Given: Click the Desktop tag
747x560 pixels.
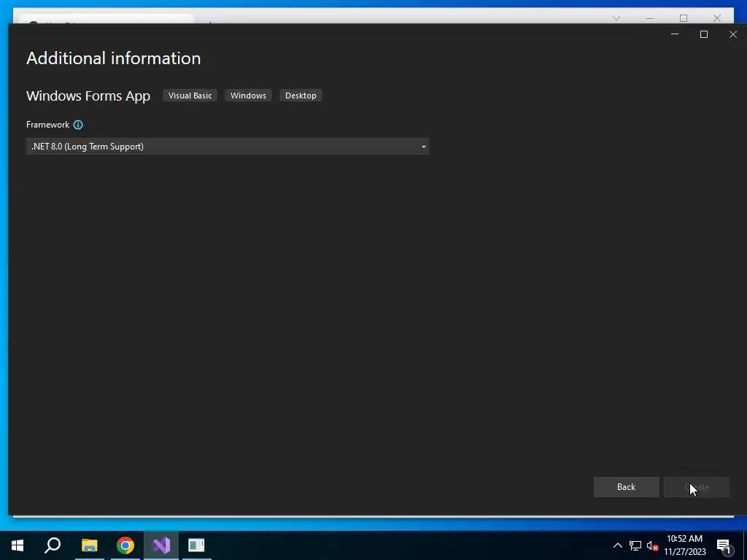Looking at the screenshot, I should 301,96.
